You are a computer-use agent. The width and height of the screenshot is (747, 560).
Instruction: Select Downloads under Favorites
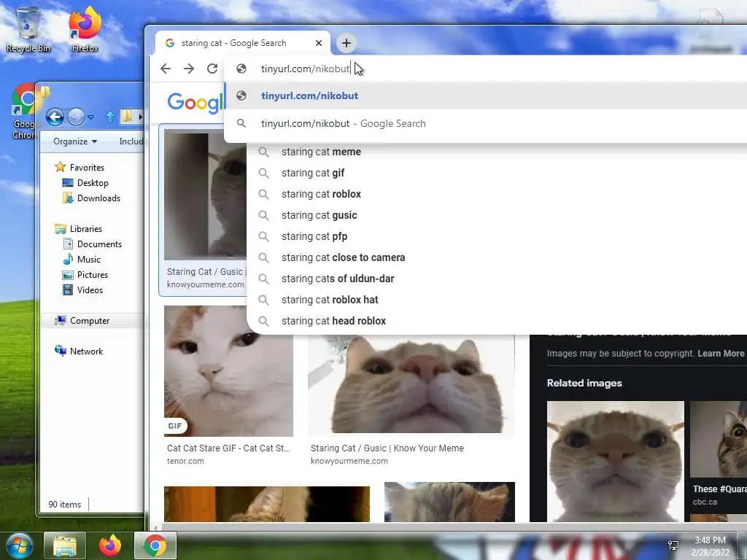tap(92, 198)
